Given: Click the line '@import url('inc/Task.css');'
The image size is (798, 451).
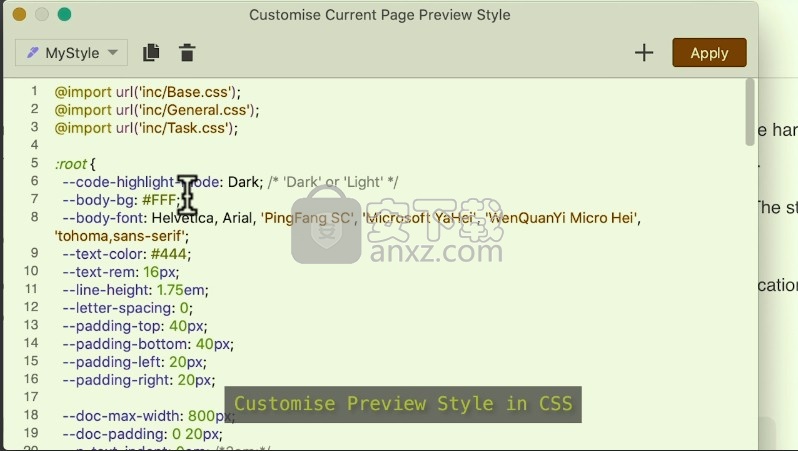Looking at the screenshot, I should point(146,128).
